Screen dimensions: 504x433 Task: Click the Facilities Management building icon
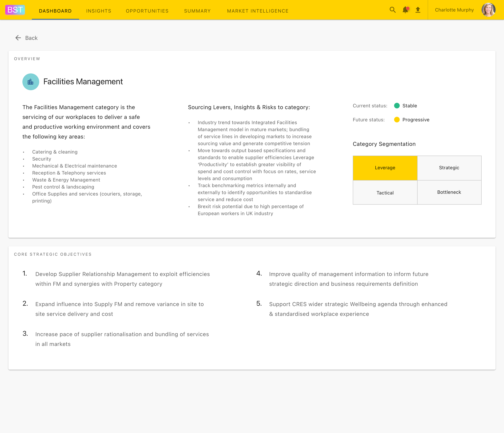tap(31, 82)
